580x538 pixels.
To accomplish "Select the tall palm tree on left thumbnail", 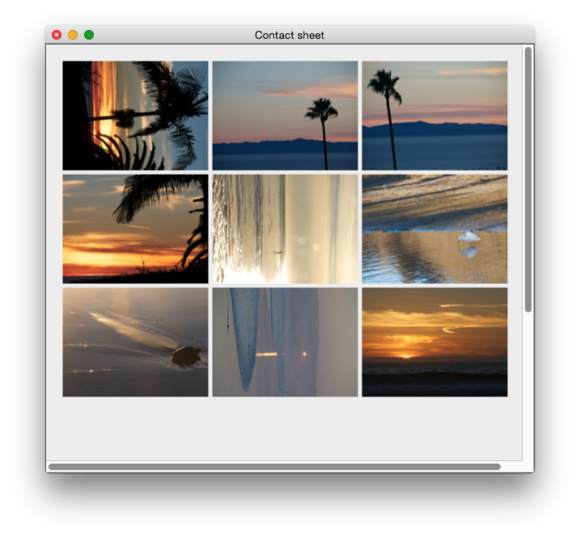I will pyautogui.click(x=435, y=115).
